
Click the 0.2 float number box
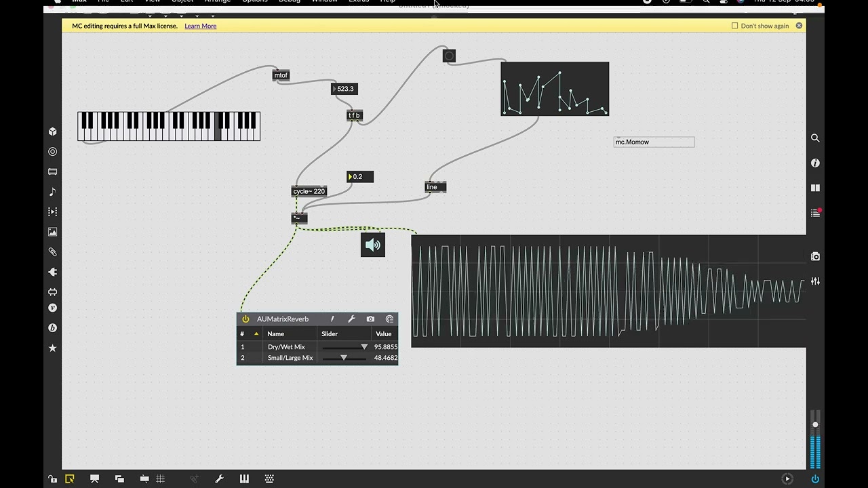coord(360,177)
